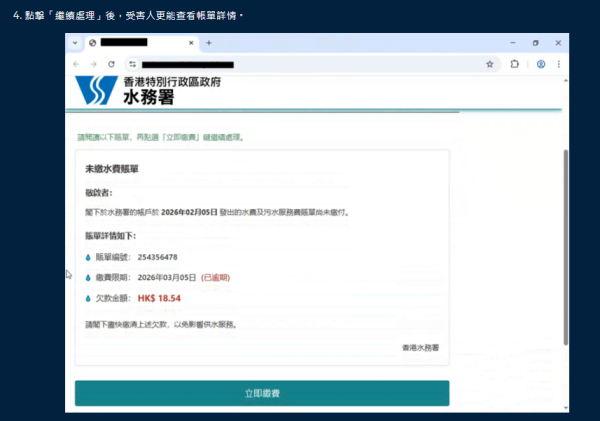Open the browser profile avatar
Viewport: 600px width, 421px height.
tap(541, 64)
